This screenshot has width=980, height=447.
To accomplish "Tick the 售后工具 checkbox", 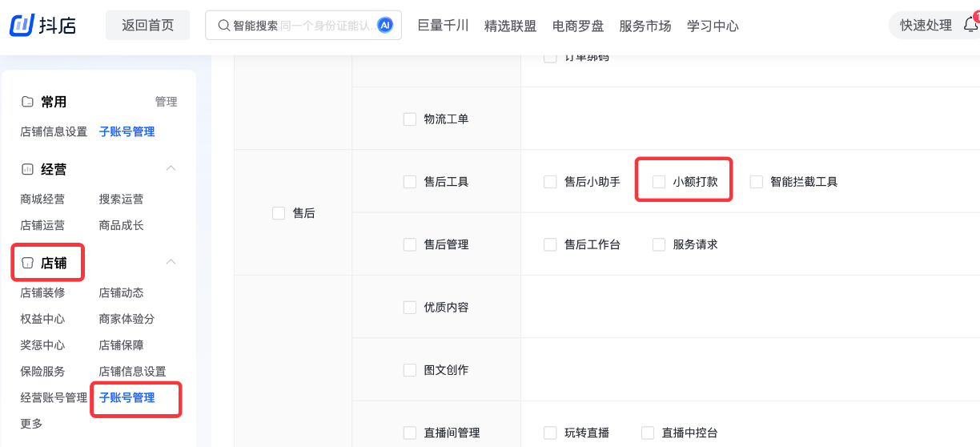I will pos(410,182).
